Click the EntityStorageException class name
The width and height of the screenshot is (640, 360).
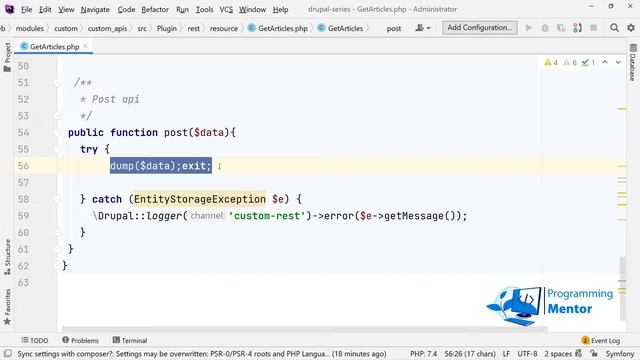[x=200, y=199]
